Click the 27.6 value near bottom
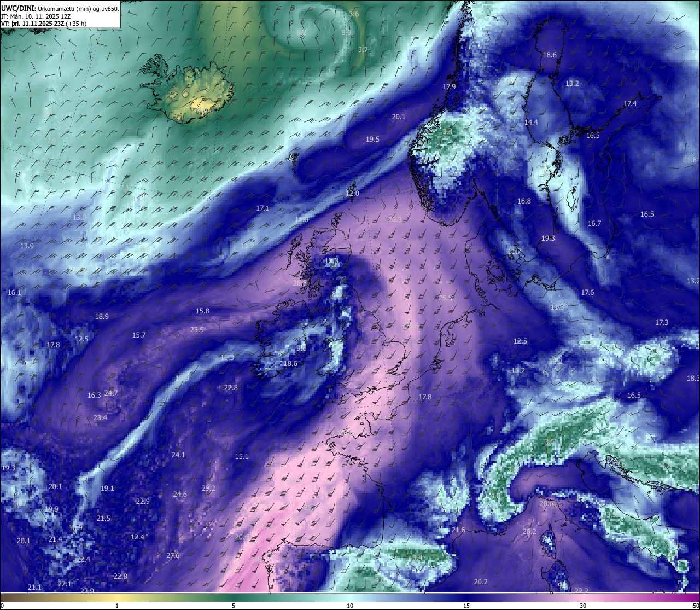Screen dimensions: 700x610 tap(173, 555)
